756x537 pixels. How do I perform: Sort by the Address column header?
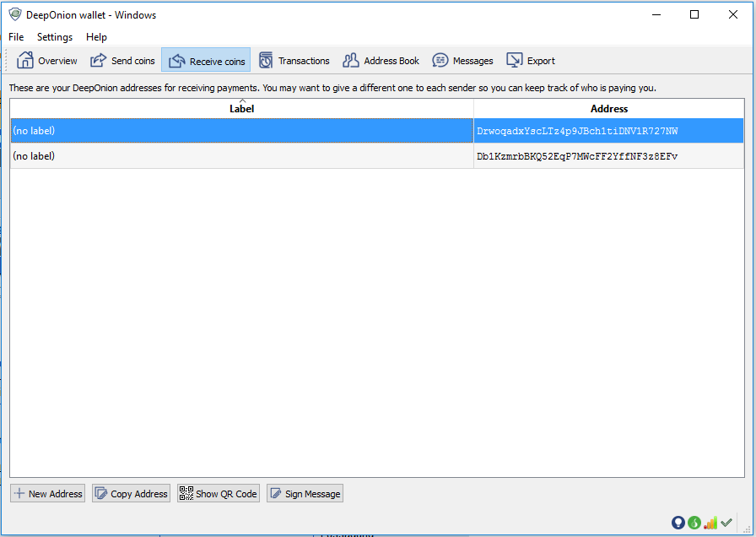pos(609,109)
